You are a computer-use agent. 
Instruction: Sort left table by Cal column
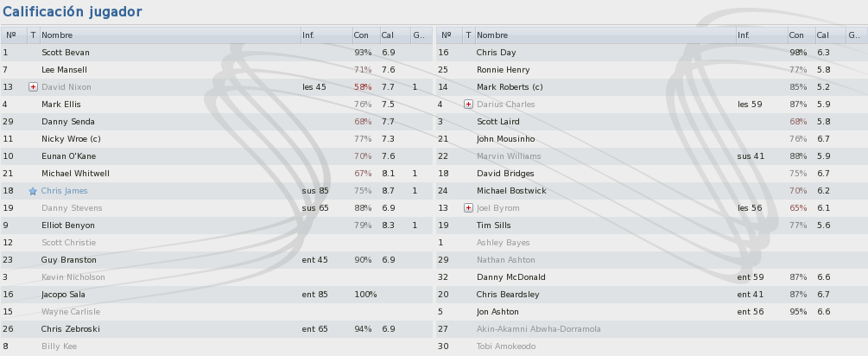(x=395, y=35)
